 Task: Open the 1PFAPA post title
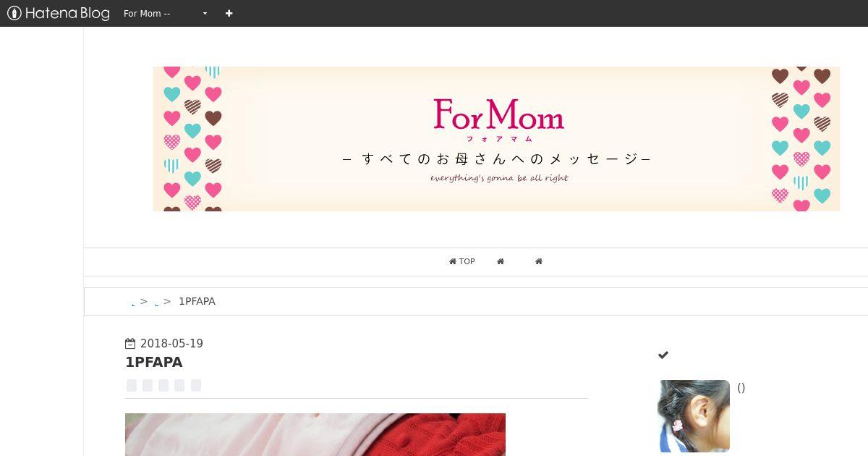click(153, 362)
